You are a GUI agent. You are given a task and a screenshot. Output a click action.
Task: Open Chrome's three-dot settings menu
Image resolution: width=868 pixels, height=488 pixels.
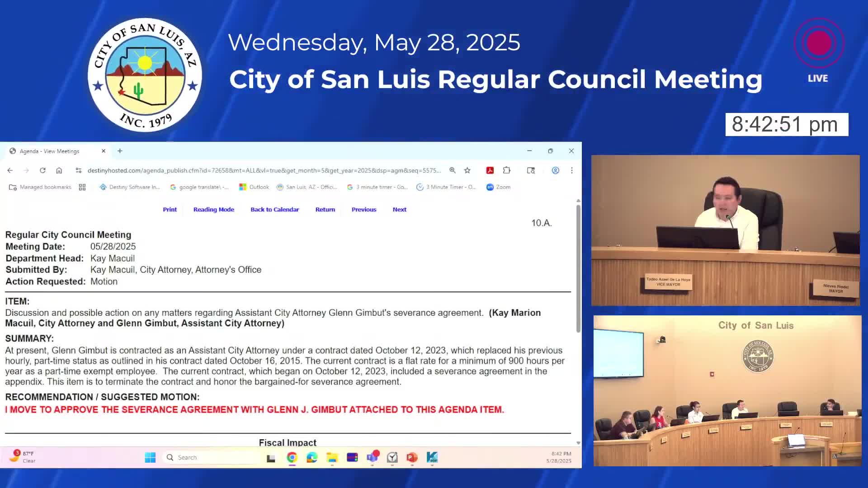coord(572,170)
